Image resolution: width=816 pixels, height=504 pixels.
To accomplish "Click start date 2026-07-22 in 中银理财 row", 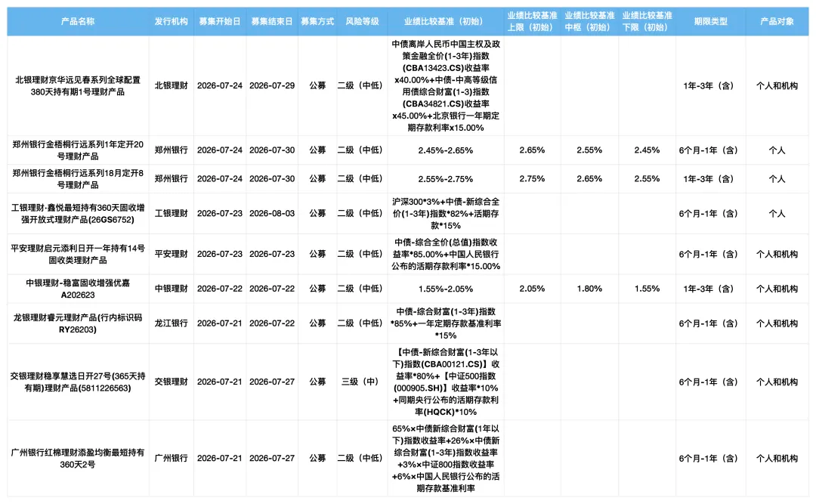I will [220, 289].
